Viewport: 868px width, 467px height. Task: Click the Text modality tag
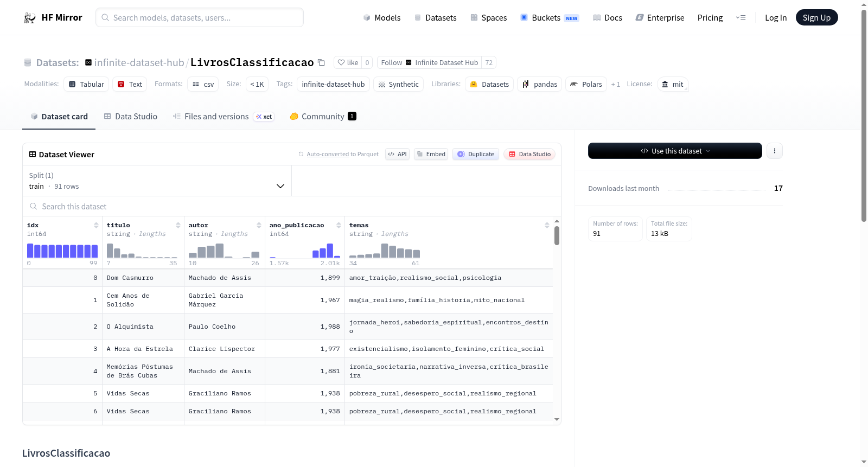(x=130, y=84)
